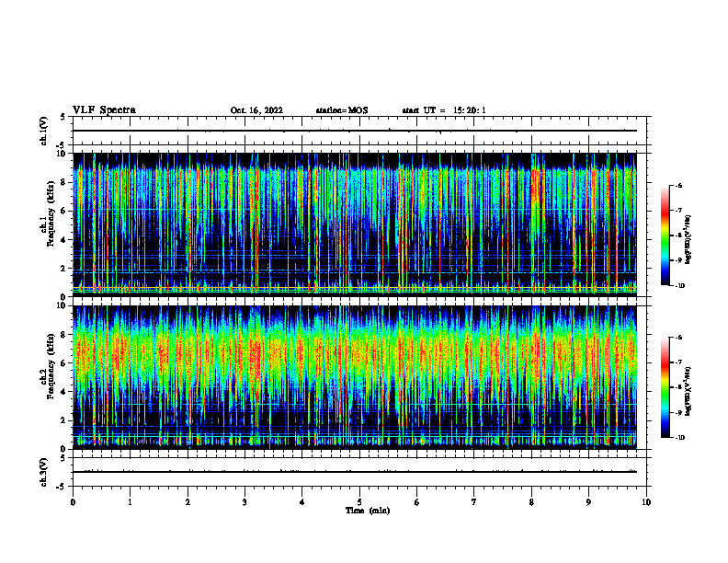Click the "-6" label on ch.1 color bar

678,186
